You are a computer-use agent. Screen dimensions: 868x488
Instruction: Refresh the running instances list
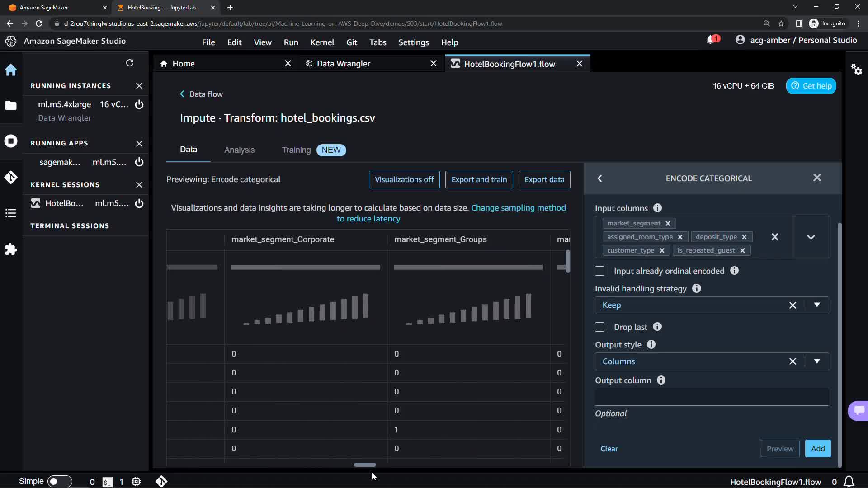(x=130, y=63)
